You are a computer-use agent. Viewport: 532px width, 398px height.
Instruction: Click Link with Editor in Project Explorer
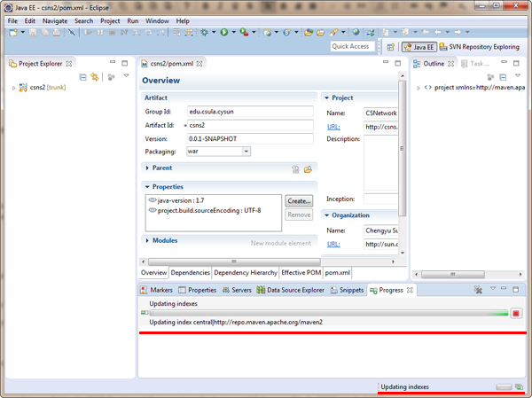94,77
